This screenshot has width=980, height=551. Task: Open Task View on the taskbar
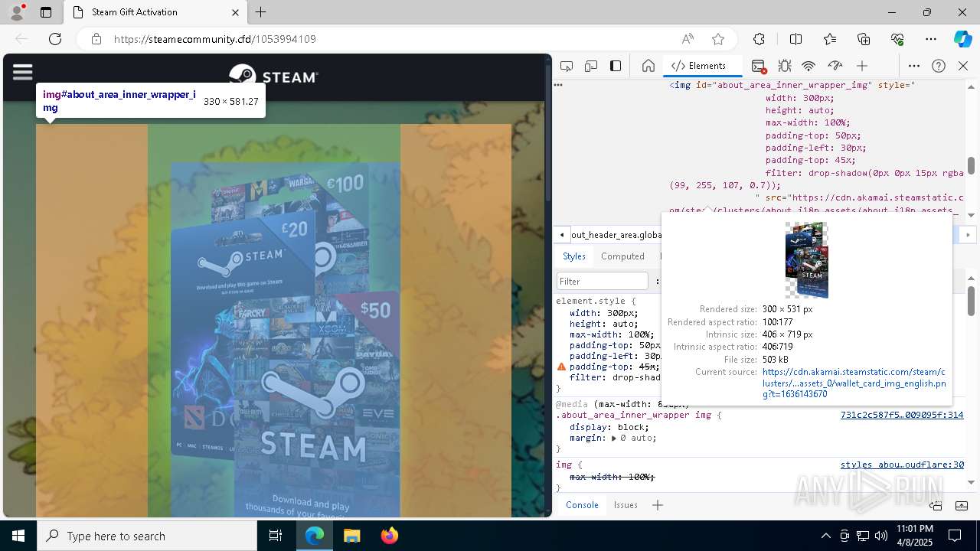pyautogui.click(x=276, y=536)
